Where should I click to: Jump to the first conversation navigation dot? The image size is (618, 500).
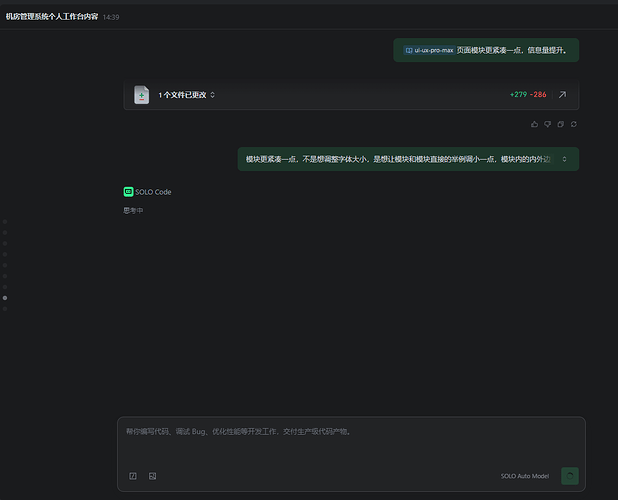pyautogui.click(x=5, y=221)
